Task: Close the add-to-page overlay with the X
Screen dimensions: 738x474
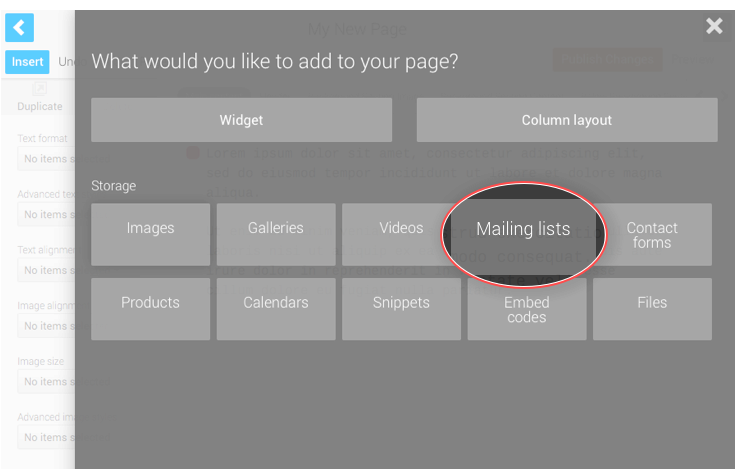Action: [714, 26]
